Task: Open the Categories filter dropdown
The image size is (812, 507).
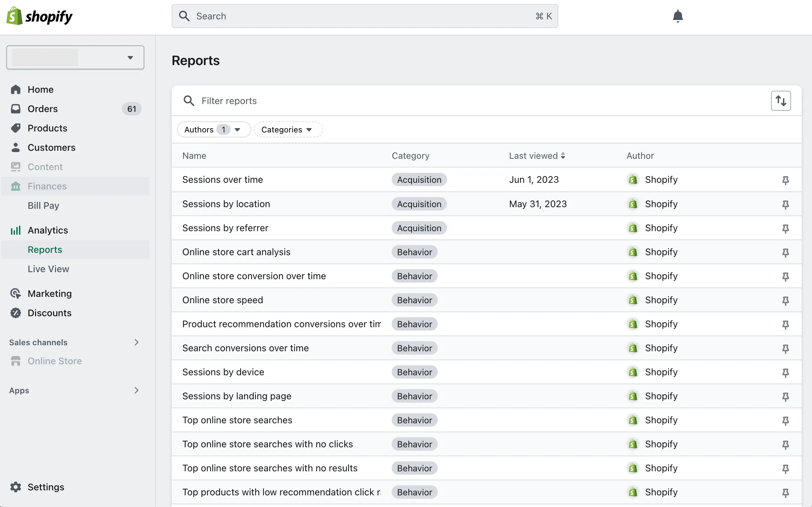Action: pos(288,129)
